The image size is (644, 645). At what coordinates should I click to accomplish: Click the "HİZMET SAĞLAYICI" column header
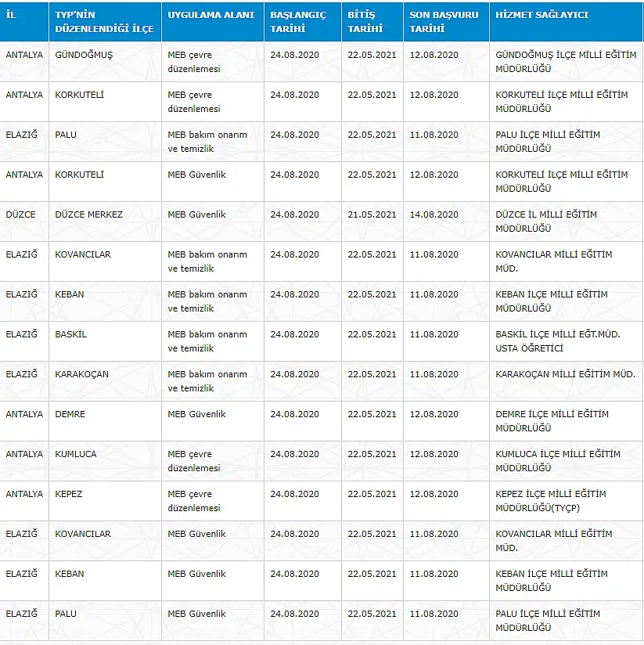click(566, 22)
